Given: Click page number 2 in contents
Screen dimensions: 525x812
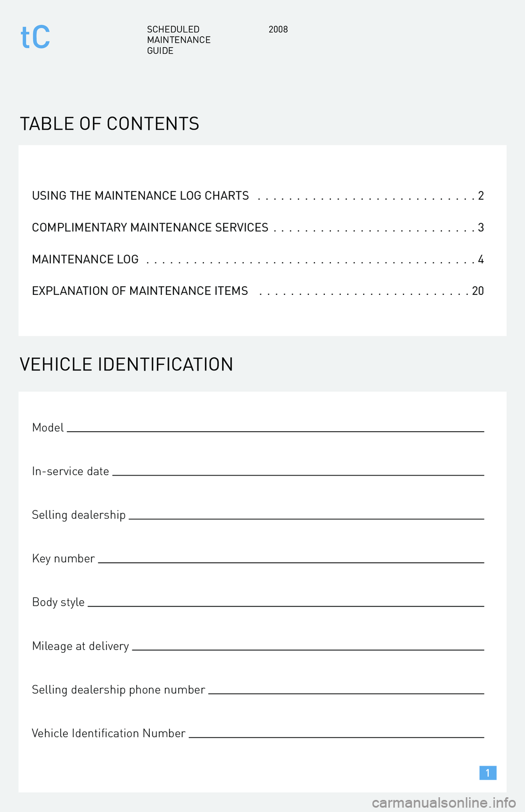Looking at the screenshot, I should pyautogui.click(x=481, y=196).
